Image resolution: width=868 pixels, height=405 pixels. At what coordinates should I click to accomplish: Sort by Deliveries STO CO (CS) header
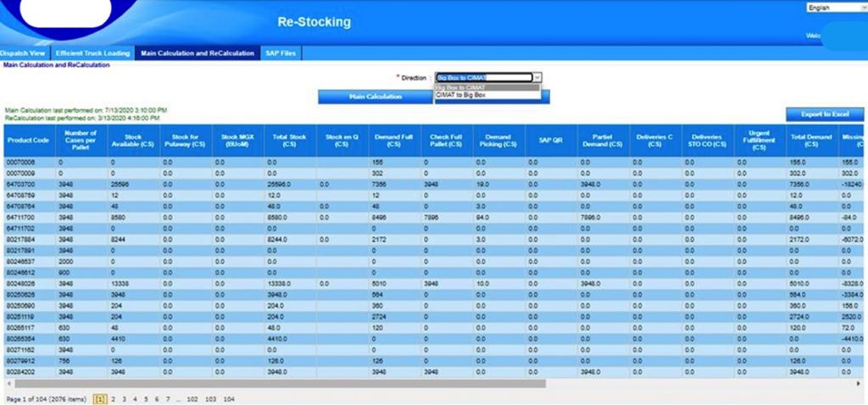pos(708,141)
